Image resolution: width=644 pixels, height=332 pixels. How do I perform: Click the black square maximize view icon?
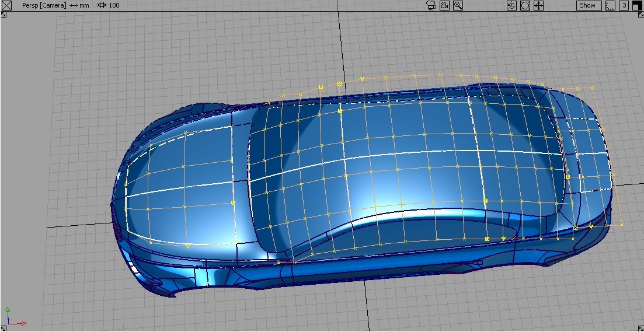(x=637, y=5)
